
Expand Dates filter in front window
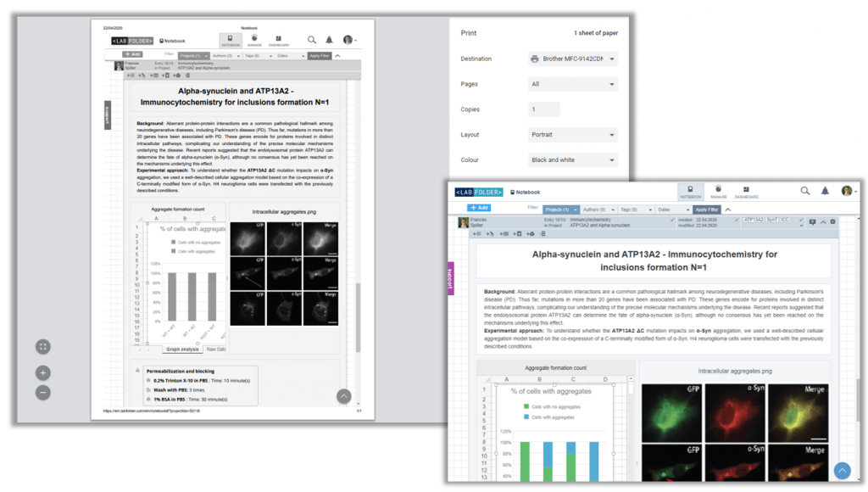coord(673,210)
